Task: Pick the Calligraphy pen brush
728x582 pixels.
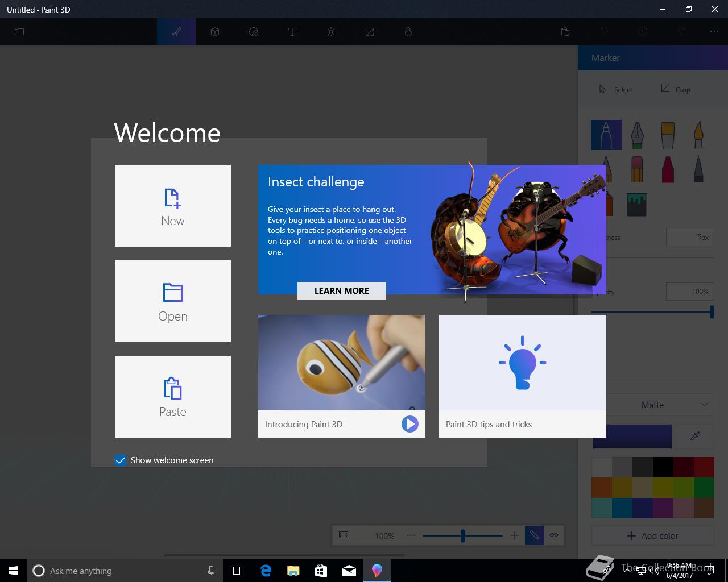Action: coord(637,135)
